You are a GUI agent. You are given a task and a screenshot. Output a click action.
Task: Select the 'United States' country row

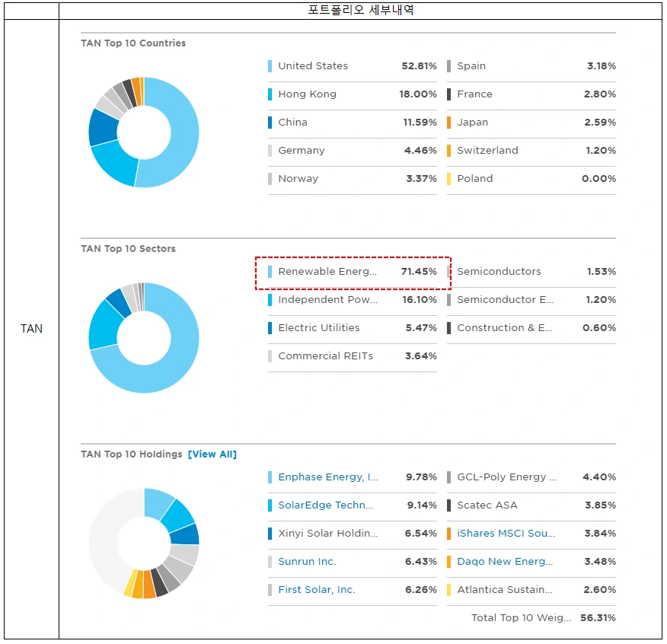(x=353, y=66)
